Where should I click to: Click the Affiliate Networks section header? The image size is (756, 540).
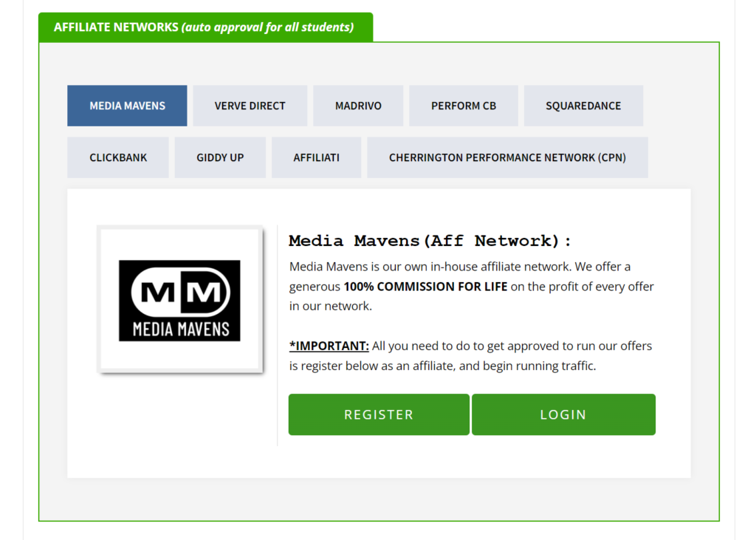(x=206, y=27)
